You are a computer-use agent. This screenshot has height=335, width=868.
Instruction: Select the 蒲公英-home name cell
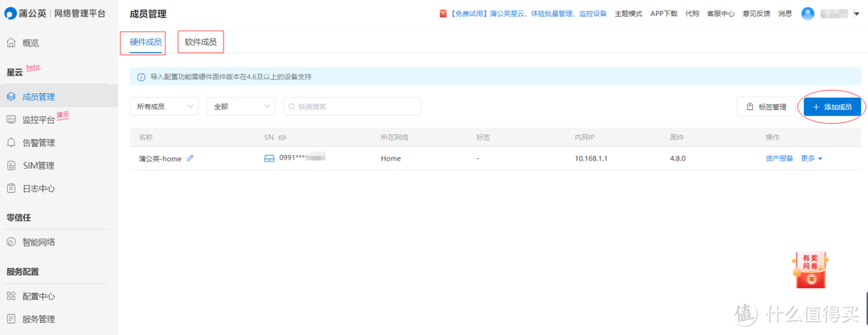point(160,158)
